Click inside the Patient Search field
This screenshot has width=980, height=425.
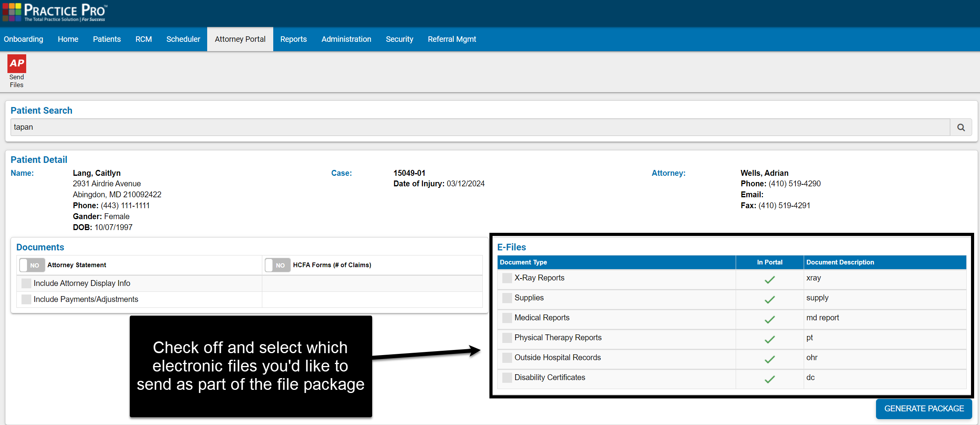click(x=469, y=127)
